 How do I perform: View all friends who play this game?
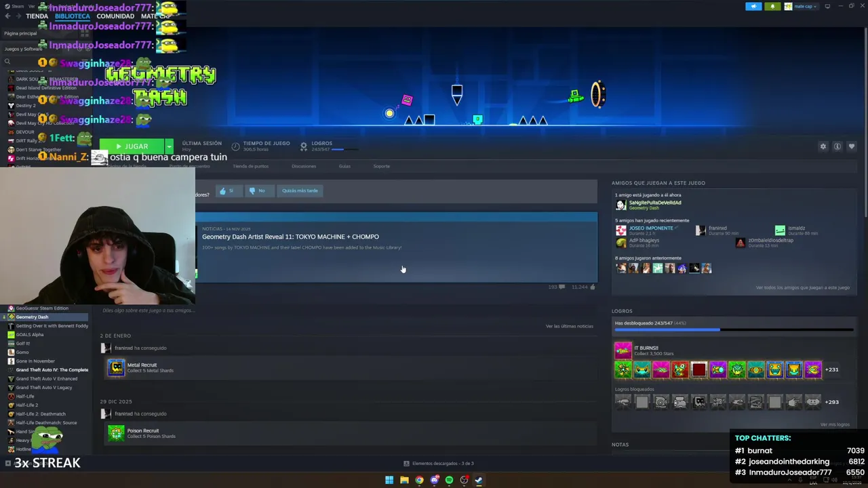pos(802,287)
